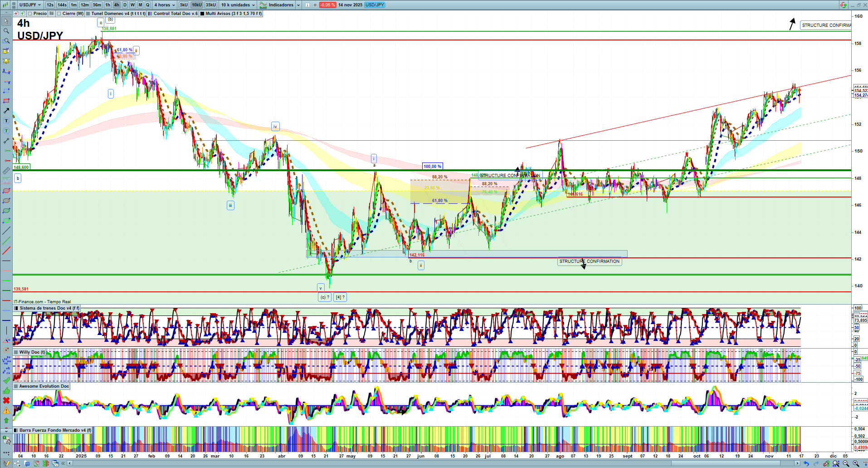Select the magnifier zoom tool

pyautogui.click(x=6, y=31)
